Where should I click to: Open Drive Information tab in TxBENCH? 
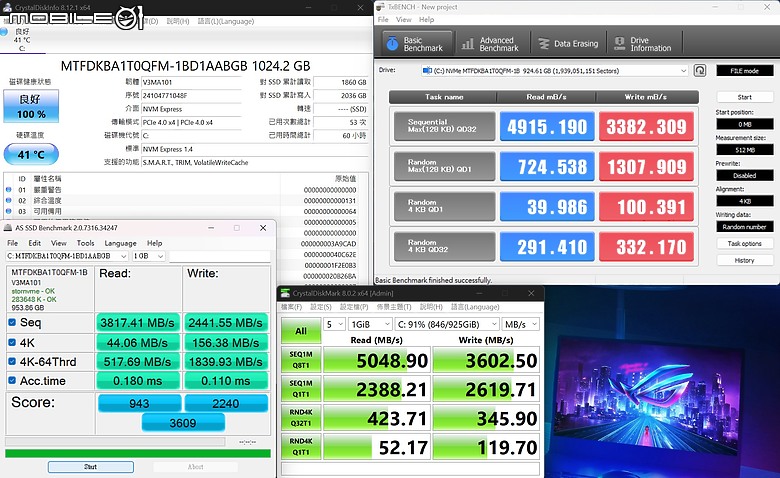[x=644, y=44]
